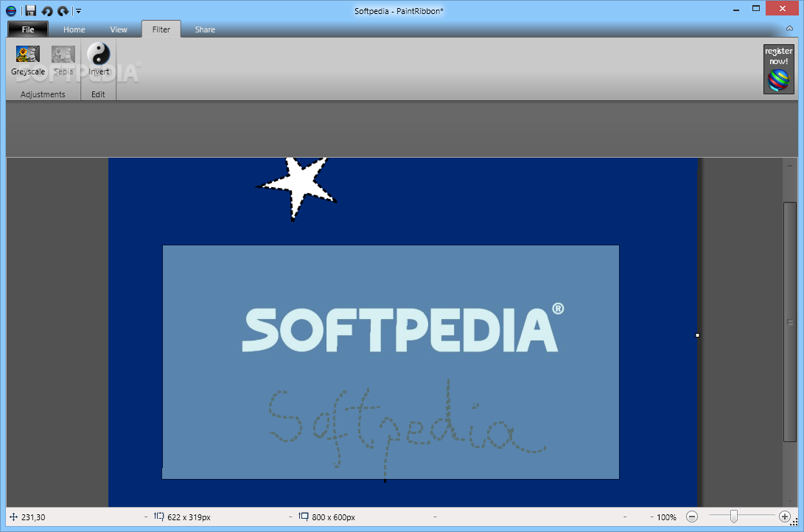Collapse the ribbon using the chevron
804x532 pixels.
coord(790,29)
